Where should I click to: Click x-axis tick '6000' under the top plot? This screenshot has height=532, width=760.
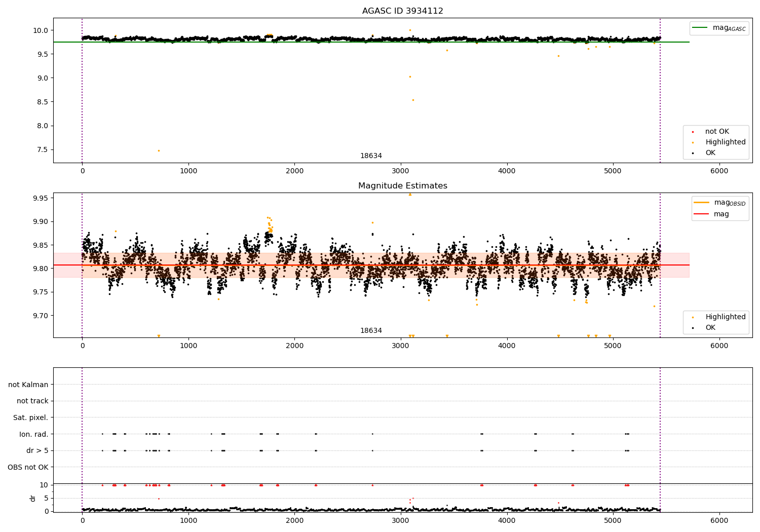[719, 171]
